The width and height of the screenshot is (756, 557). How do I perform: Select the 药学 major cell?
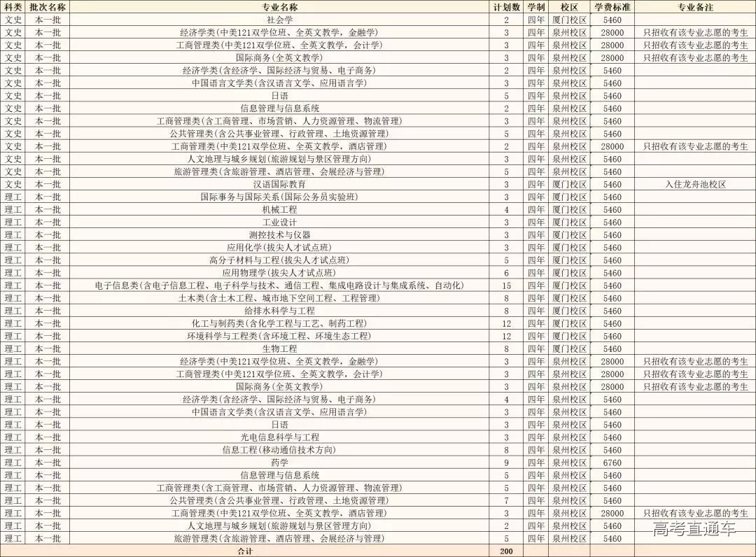[x=279, y=463]
